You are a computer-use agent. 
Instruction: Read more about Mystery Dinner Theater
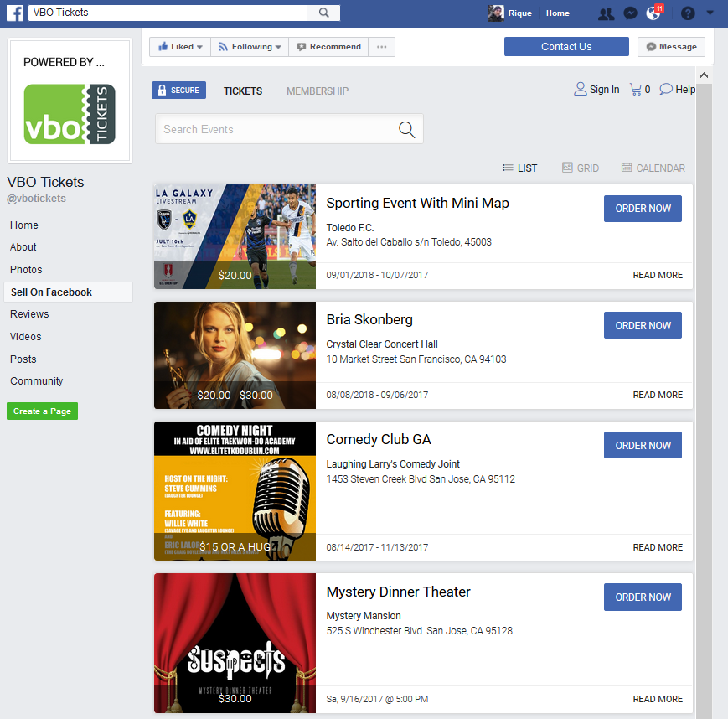658,699
